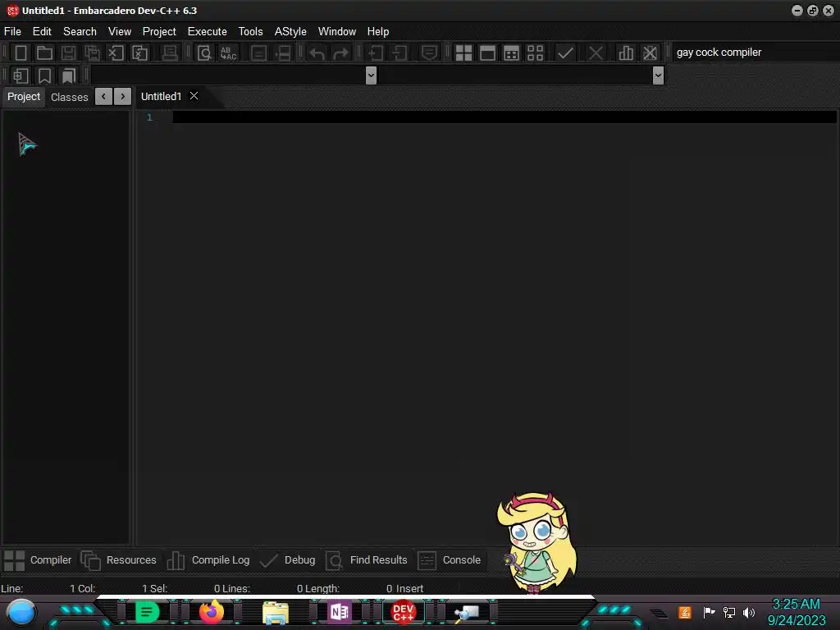Open the Help menu
This screenshot has height=630, width=840.
(377, 32)
